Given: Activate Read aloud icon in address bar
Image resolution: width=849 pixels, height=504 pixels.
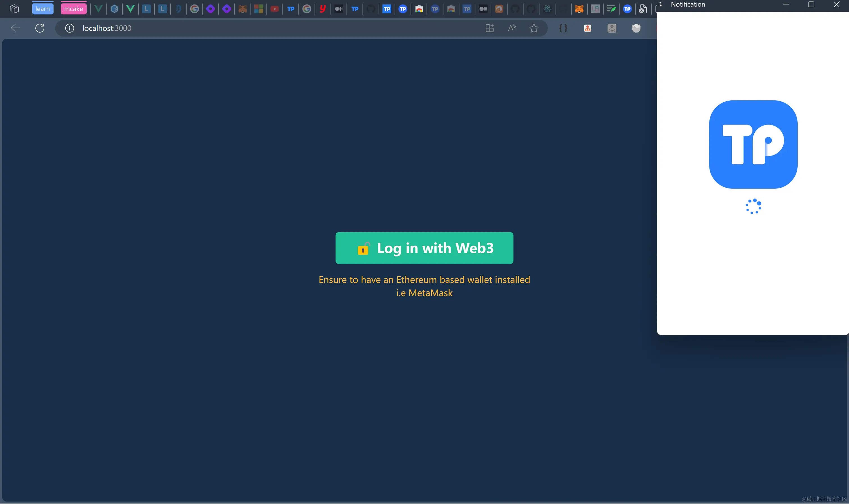Looking at the screenshot, I should click(512, 28).
